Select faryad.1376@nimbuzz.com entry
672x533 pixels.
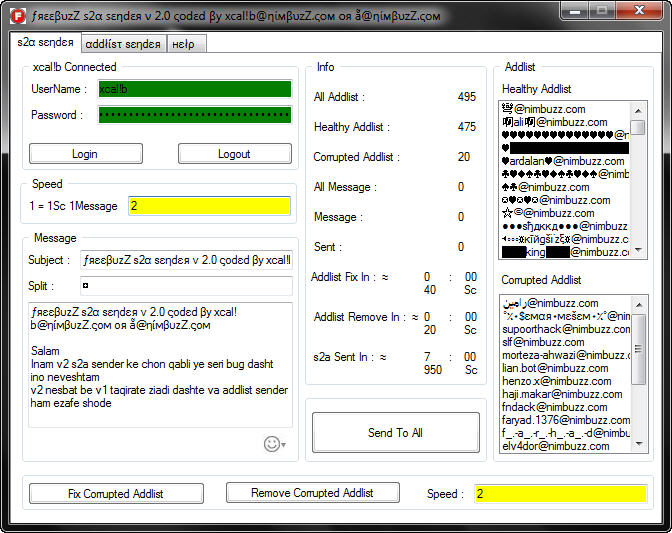click(x=566, y=420)
